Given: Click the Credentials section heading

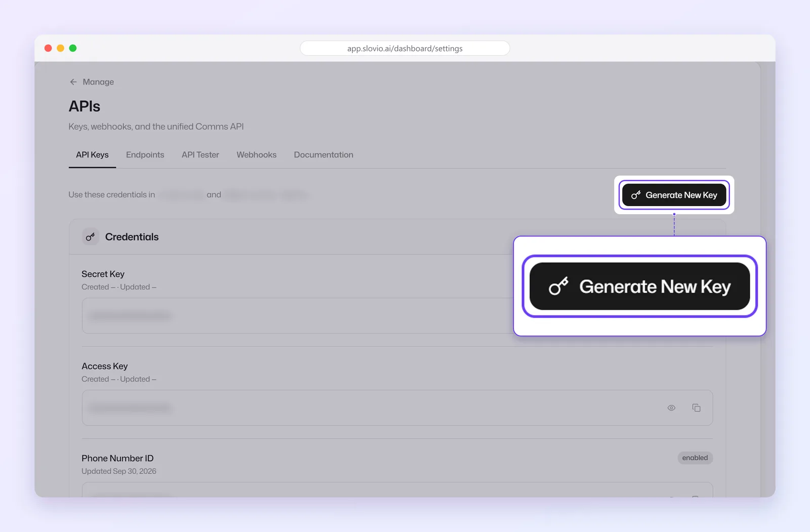Looking at the screenshot, I should (x=132, y=237).
